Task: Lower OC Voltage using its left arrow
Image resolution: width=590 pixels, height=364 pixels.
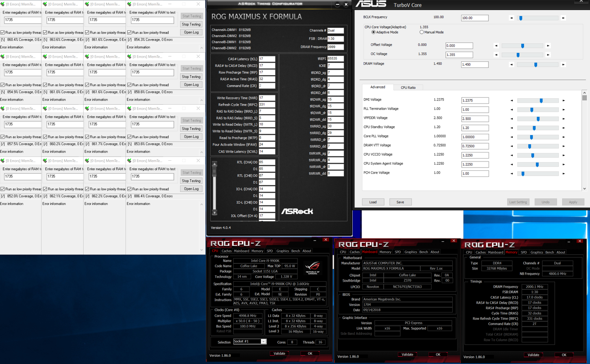Action: [x=496, y=55]
